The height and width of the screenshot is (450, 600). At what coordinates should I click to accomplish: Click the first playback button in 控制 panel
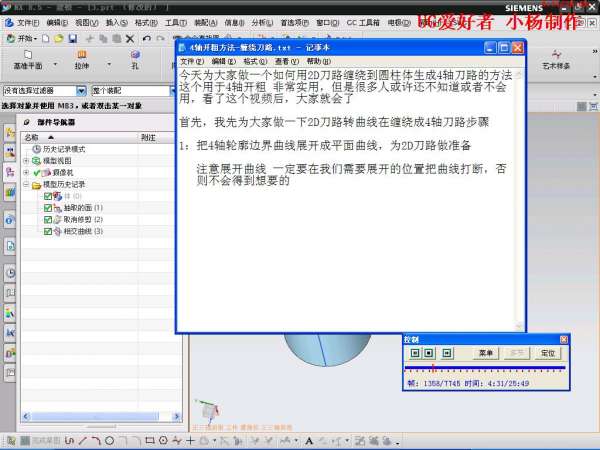415,353
